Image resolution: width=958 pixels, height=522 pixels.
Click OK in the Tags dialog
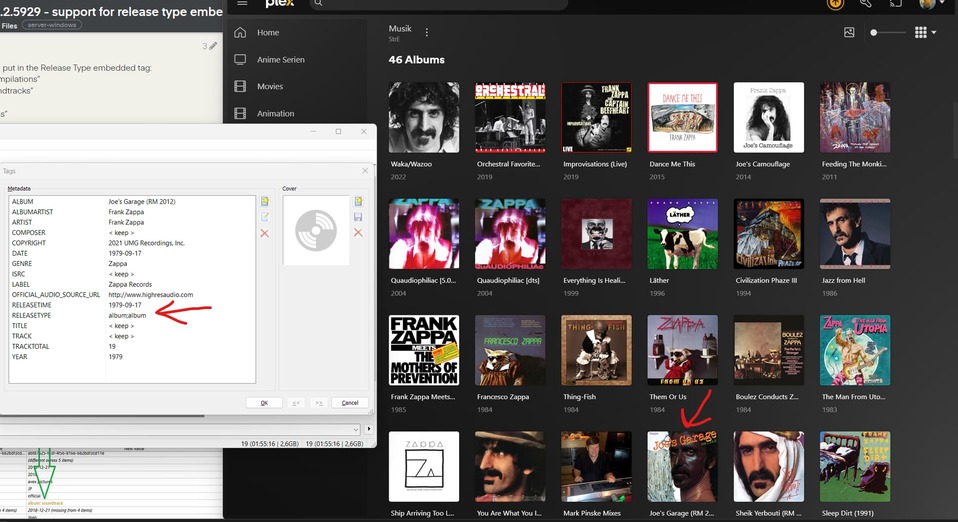click(x=264, y=402)
